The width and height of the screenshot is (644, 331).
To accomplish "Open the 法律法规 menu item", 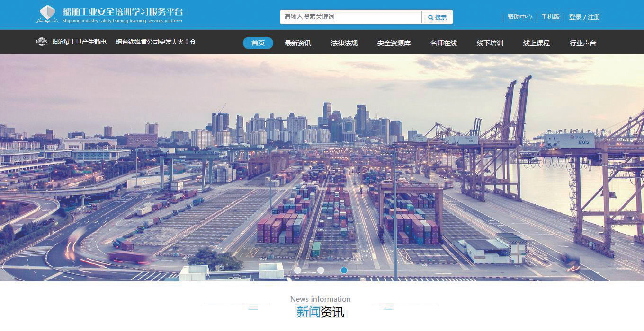I will (x=344, y=43).
